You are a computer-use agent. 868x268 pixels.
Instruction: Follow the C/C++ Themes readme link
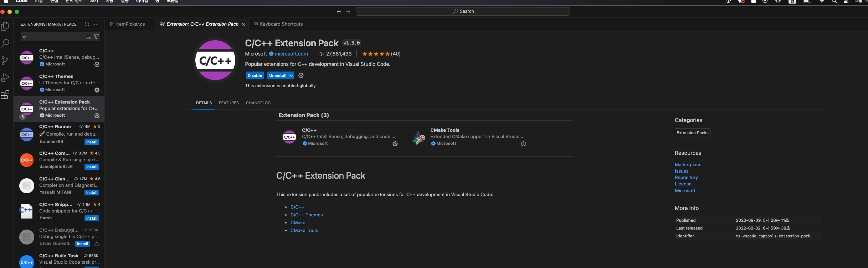[307, 215]
